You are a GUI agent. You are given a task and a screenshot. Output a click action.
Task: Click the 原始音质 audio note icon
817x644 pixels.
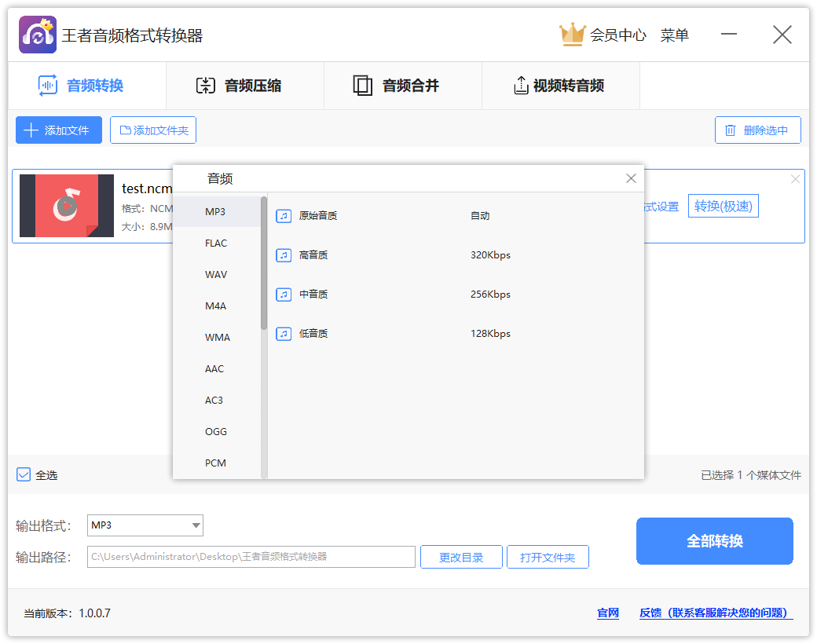(284, 215)
